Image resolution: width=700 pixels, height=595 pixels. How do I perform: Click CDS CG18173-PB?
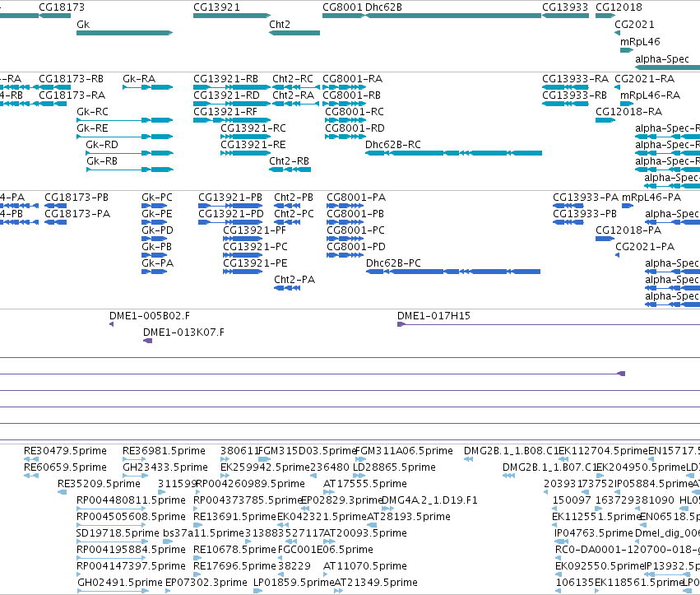pyautogui.click(x=55, y=206)
